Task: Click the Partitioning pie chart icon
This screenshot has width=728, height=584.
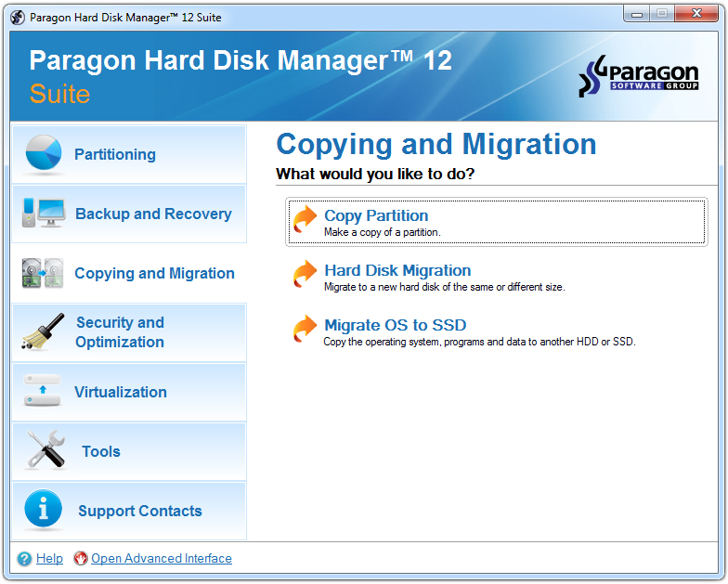Action: [44, 152]
